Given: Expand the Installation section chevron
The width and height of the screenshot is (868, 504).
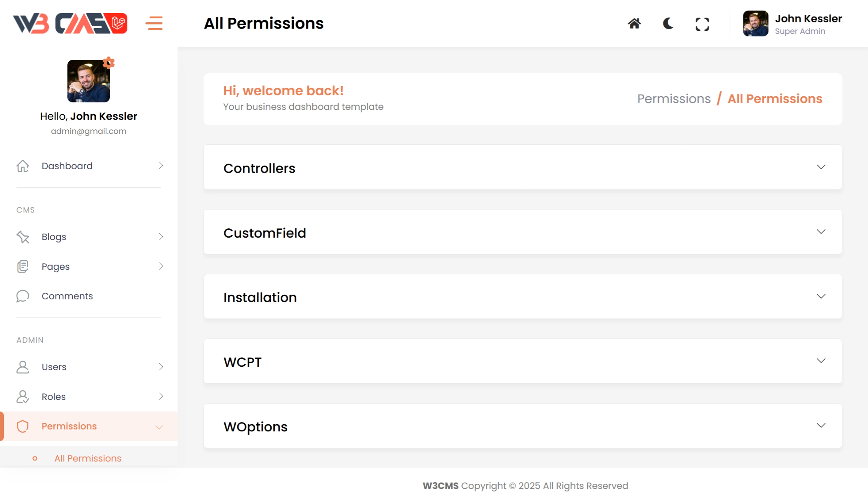Looking at the screenshot, I should pyautogui.click(x=821, y=296).
